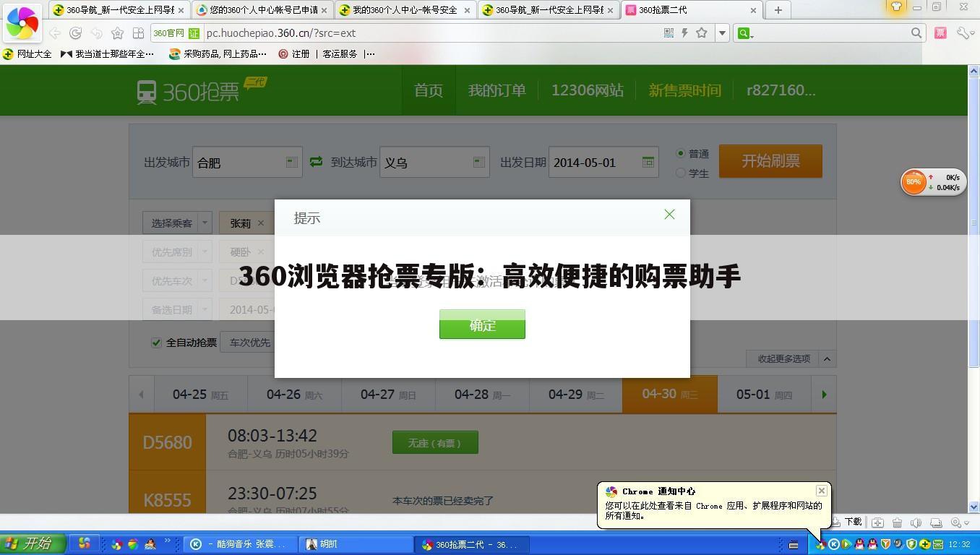Click the Kugou K icon in system tray
The width and height of the screenshot is (980, 555).
(833, 544)
